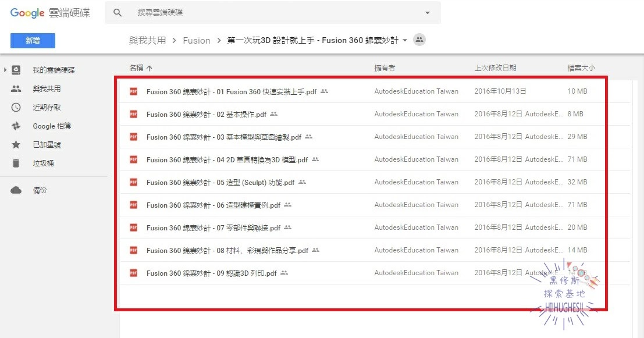Image resolution: width=644 pixels, height=338 pixels.
Task: Click PDF icon of 07 零部件與聯接
Action: click(133, 227)
